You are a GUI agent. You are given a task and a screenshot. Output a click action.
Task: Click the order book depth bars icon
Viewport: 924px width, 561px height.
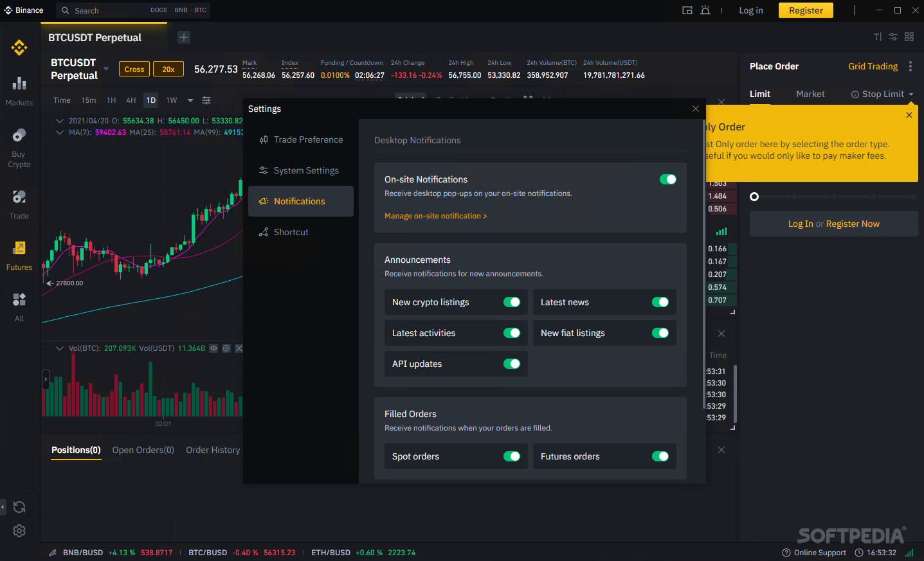(x=721, y=231)
